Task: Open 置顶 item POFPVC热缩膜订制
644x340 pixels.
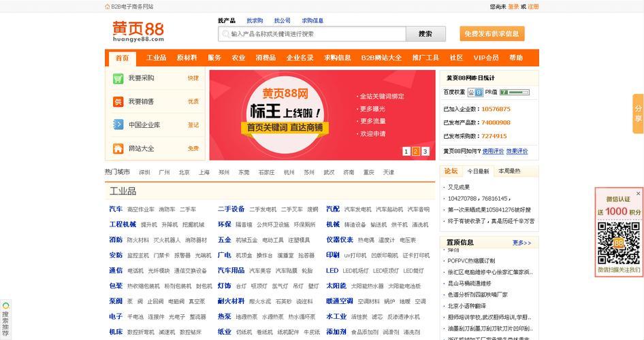Action: [x=471, y=260]
